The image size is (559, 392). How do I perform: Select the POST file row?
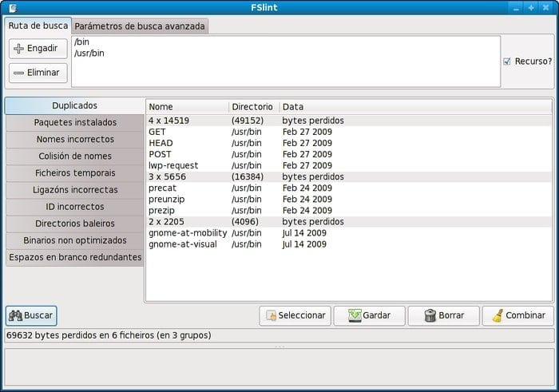click(x=349, y=154)
